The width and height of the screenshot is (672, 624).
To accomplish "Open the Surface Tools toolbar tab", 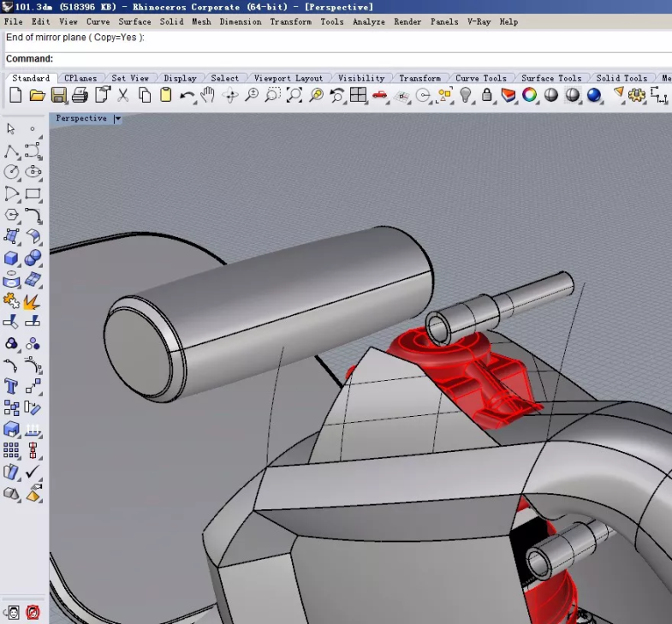I will tap(550, 78).
